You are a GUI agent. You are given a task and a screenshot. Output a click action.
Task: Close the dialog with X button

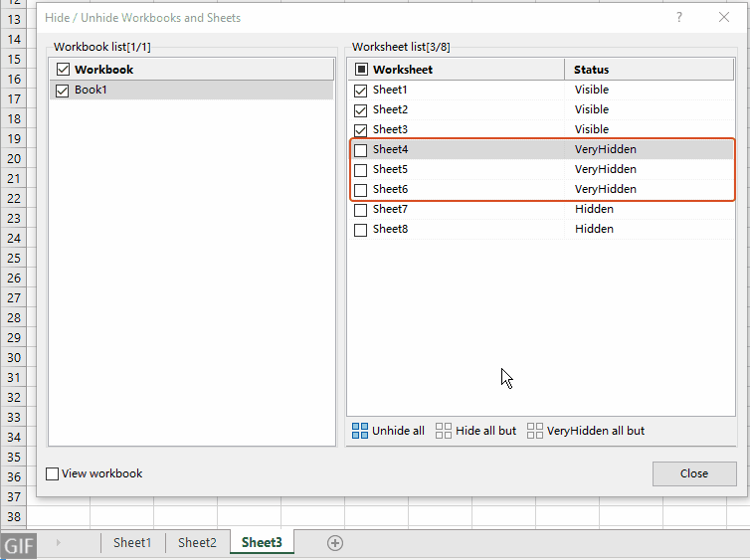coord(724,18)
